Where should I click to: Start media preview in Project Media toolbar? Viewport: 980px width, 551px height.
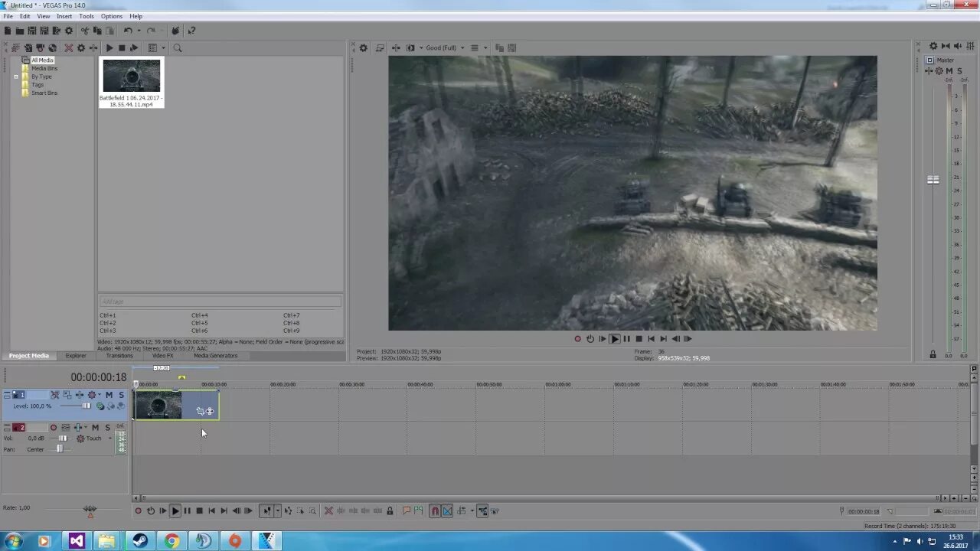coord(109,47)
